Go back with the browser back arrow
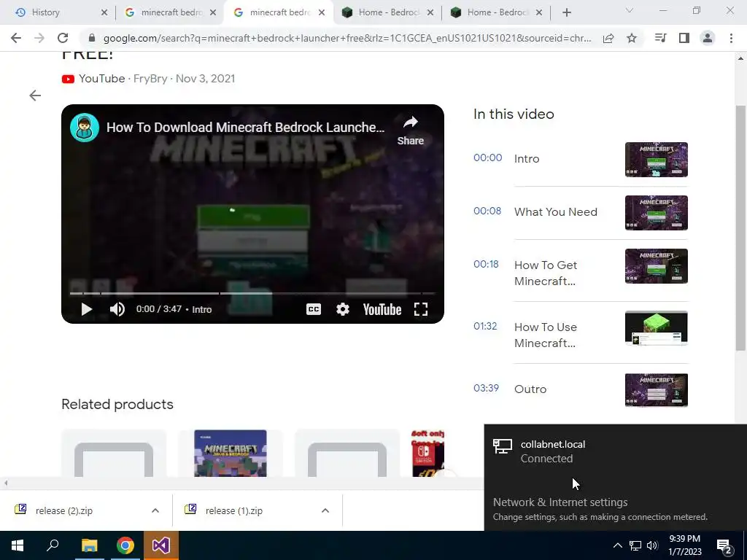This screenshot has width=747, height=560. point(16,38)
